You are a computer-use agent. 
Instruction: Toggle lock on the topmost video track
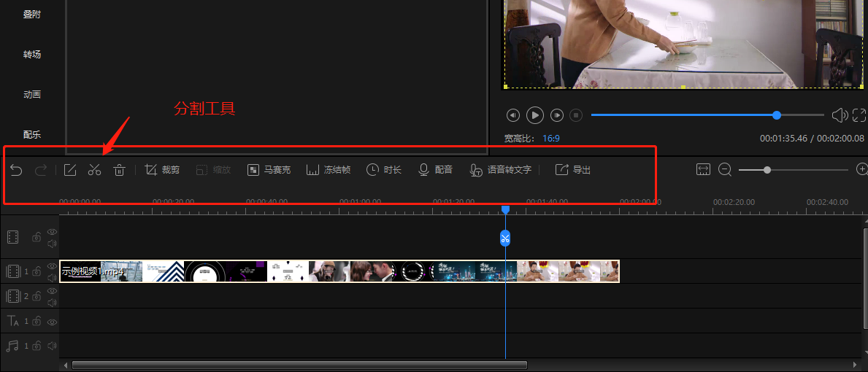point(37,237)
